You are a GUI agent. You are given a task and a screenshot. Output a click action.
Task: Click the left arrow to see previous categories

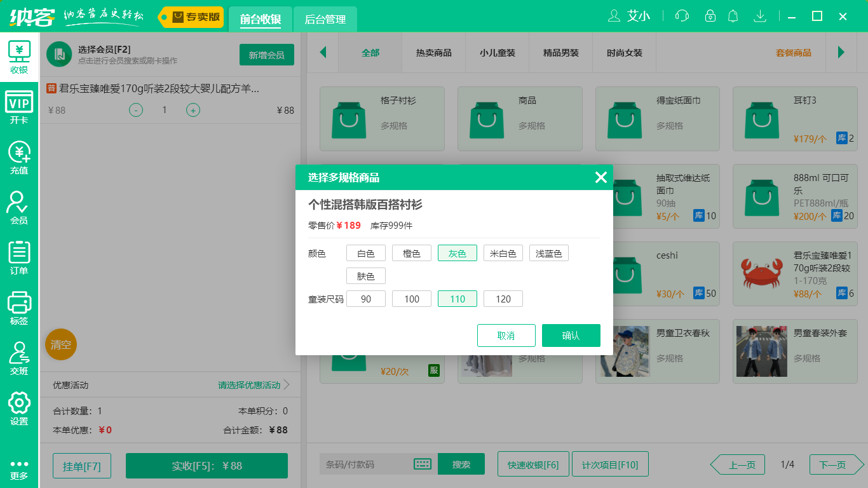pos(323,53)
